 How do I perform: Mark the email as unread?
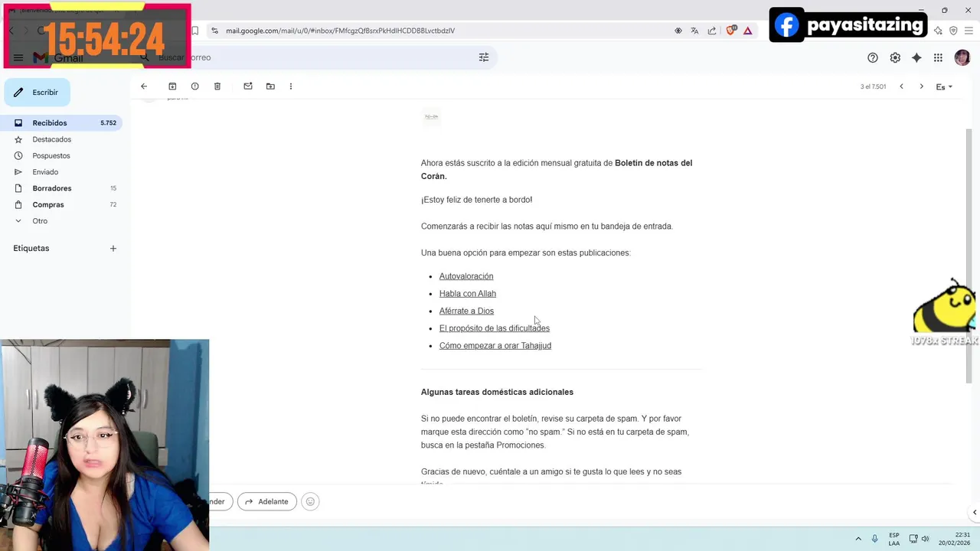pyautogui.click(x=248, y=86)
